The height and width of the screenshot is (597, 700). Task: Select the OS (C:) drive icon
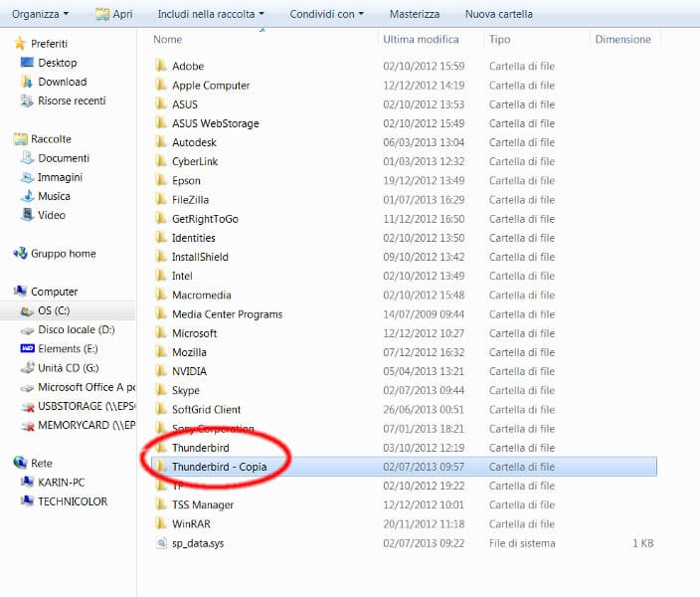[x=27, y=311]
